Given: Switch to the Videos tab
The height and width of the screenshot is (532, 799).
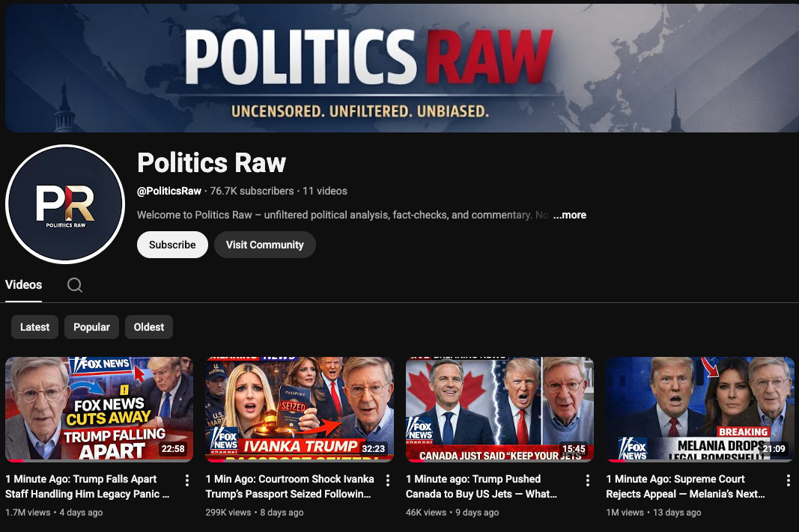Looking at the screenshot, I should tap(23, 285).
